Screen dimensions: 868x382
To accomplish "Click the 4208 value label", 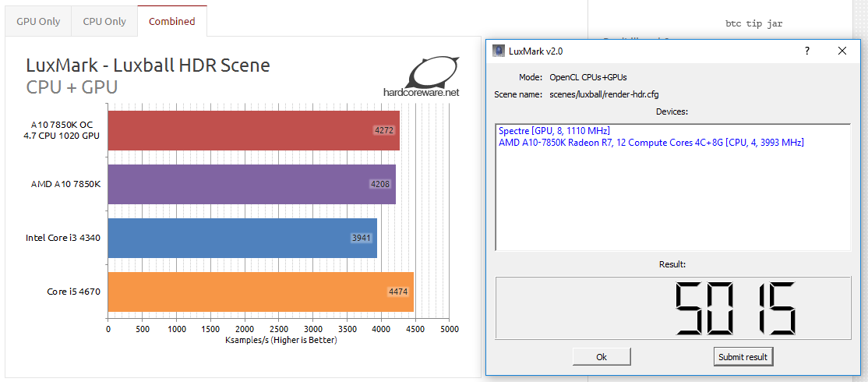I will point(380,184).
